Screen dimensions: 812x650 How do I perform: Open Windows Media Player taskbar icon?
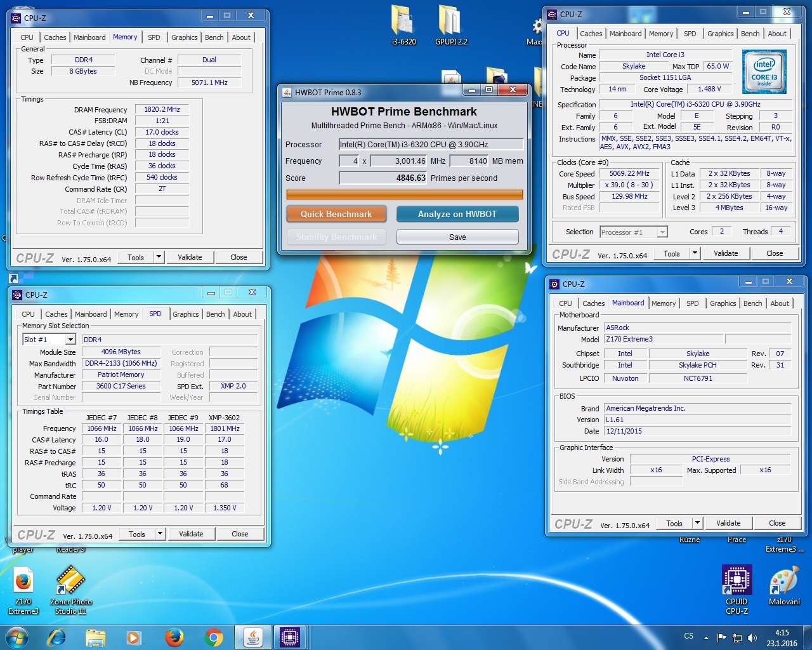133,637
